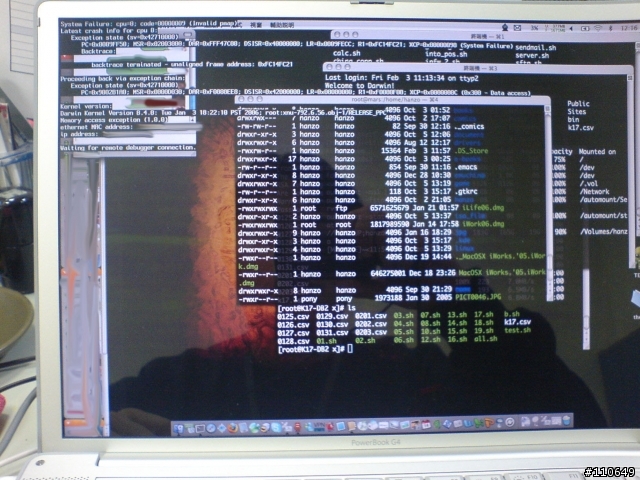Click the ._comics file name
The height and width of the screenshot is (480, 640).
469,127
